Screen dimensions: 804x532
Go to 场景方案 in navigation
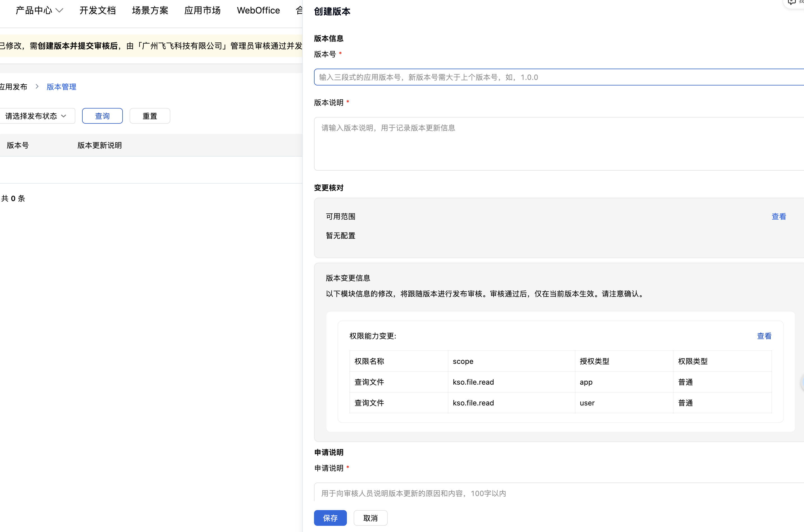click(150, 10)
